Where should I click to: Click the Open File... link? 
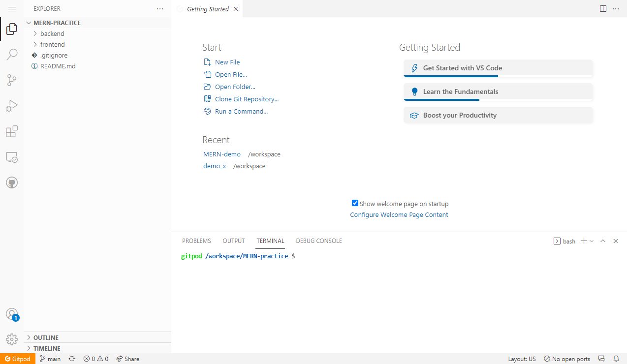(225, 74)
